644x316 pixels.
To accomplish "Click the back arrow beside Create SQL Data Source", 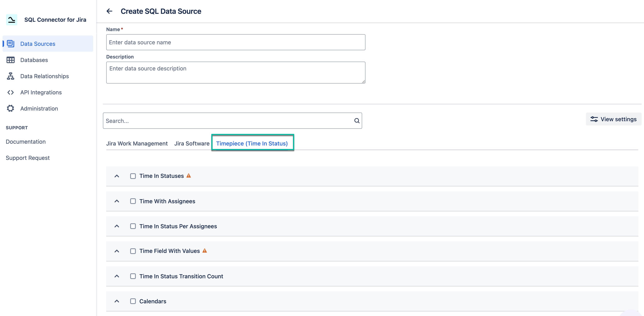I will point(109,11).
